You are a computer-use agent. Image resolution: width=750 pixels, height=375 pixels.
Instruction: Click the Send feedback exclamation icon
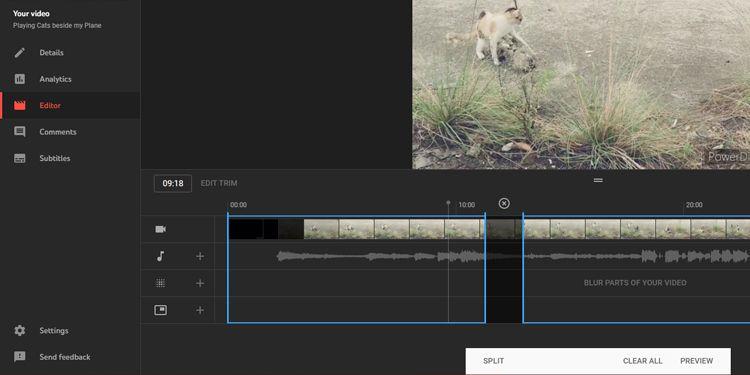coord(20,357)
